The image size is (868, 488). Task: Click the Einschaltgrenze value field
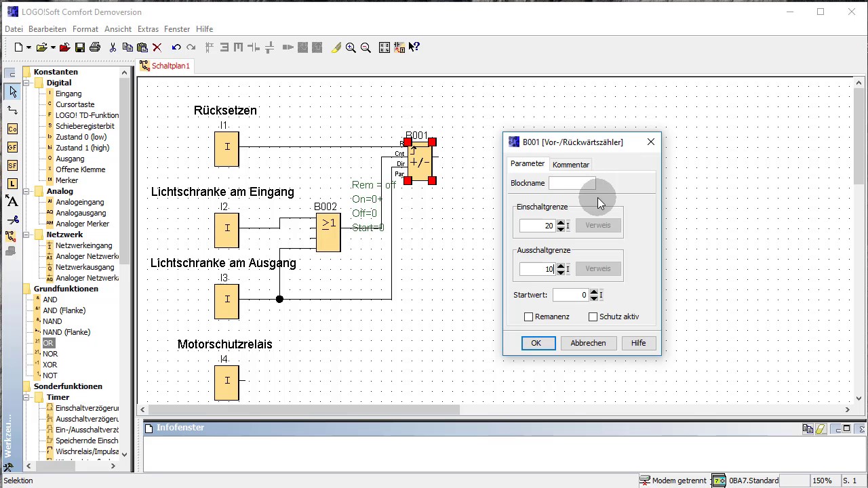coord(538,226)
